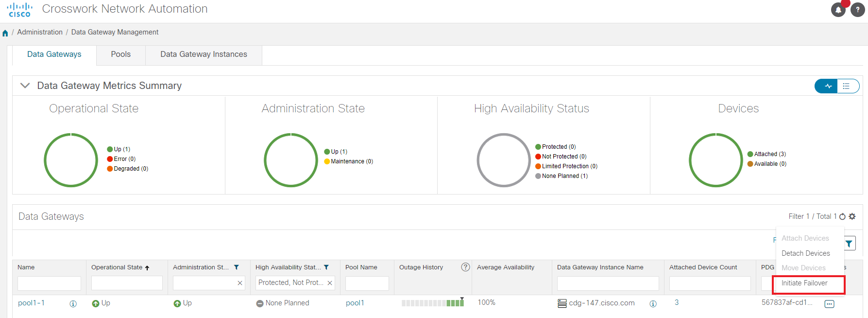Open the notifications bell

[x=838, y=10]
